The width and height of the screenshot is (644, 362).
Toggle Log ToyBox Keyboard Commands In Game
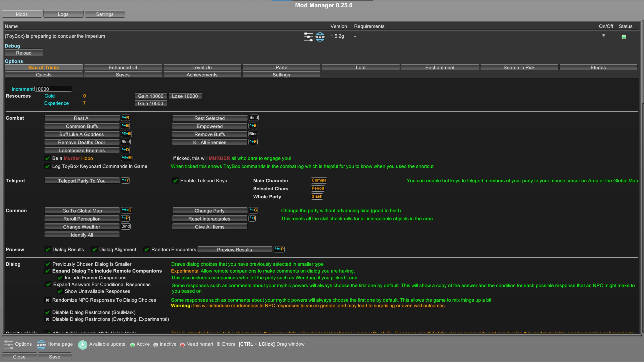click(47, 166)
